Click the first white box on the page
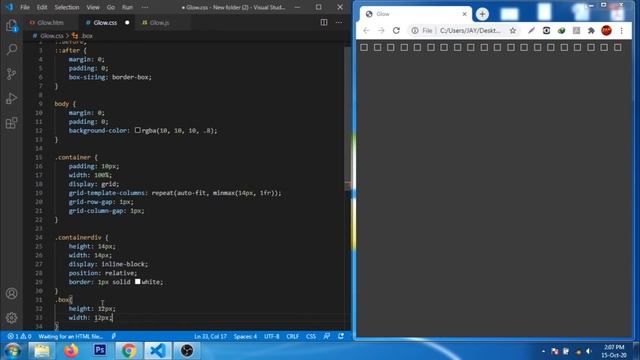Screen dimensions: 640x360 [x=364, y=47]
